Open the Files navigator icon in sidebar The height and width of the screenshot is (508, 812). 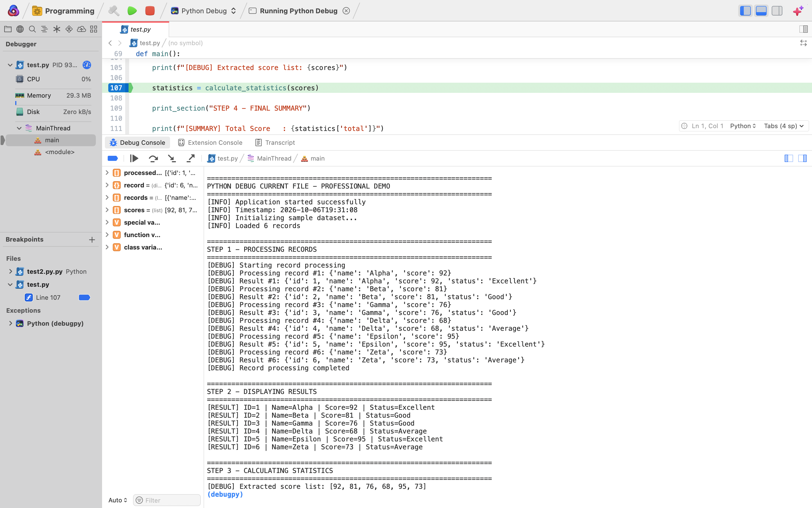[x=8, y=29]
